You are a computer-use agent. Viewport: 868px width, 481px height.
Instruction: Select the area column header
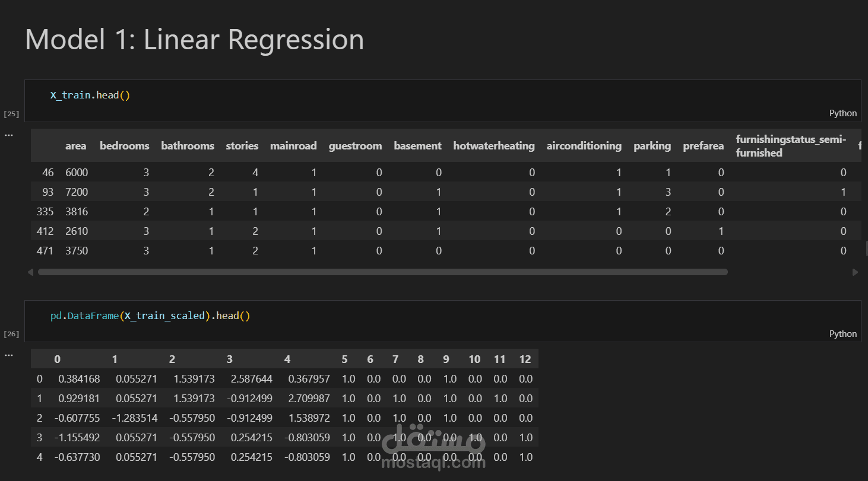(x=76, y=146)
